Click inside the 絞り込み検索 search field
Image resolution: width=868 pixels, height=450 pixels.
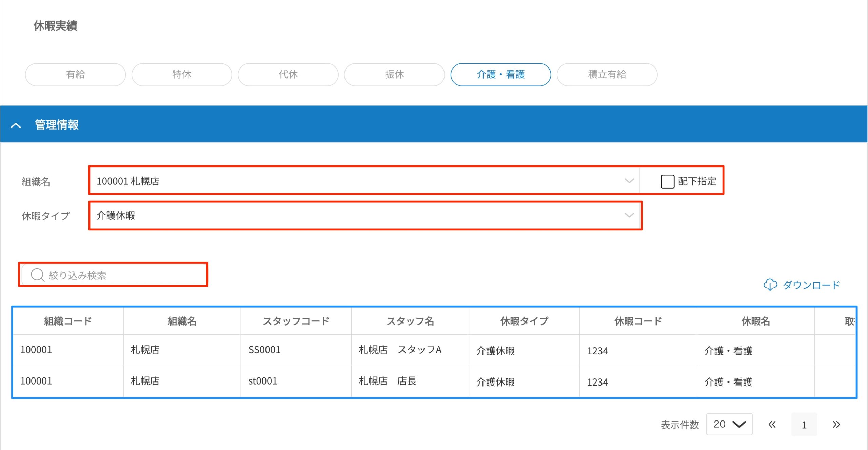112,275
